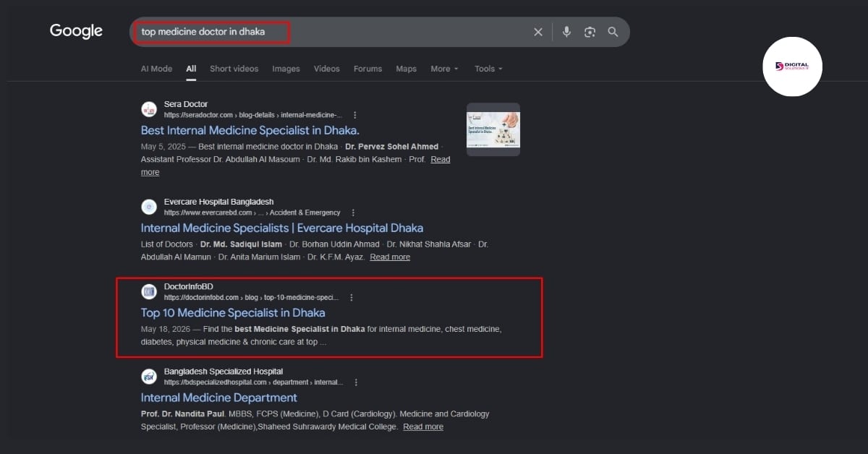Open 'Best Internal Medicine Specialist in Dhaka.' link

tap(250, 131)
